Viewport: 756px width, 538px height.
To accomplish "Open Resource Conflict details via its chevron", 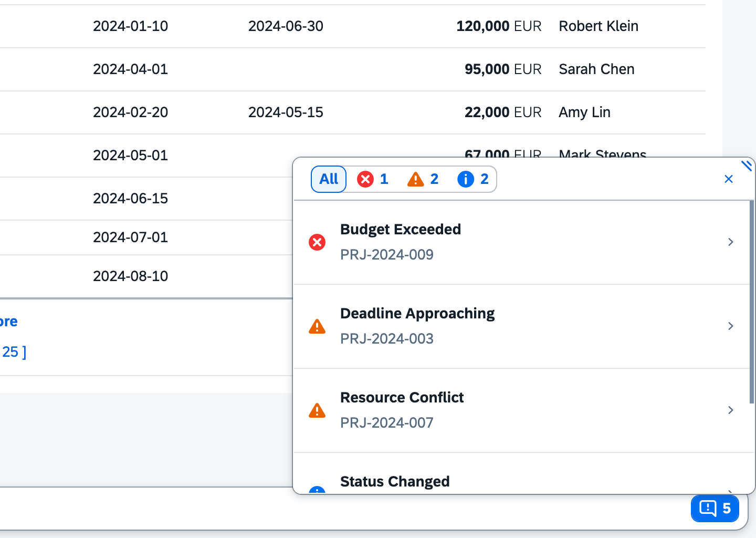I will (x=730, y=410).
